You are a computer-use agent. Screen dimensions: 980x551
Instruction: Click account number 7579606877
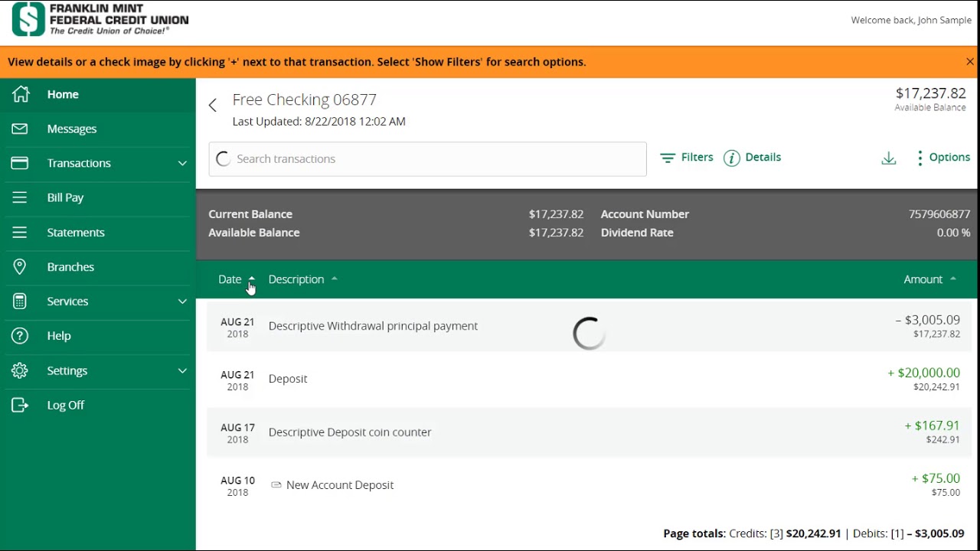tap(939, 214)
